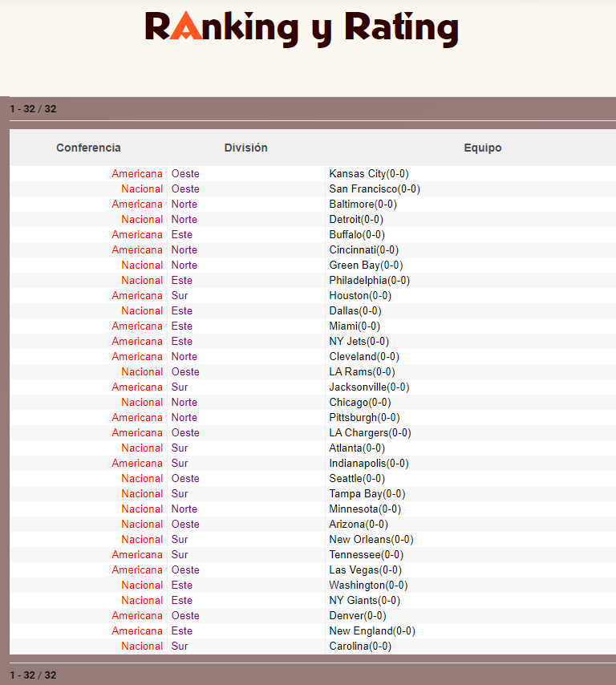Select Atlanta(0-0) team cell

pos(357,448)
